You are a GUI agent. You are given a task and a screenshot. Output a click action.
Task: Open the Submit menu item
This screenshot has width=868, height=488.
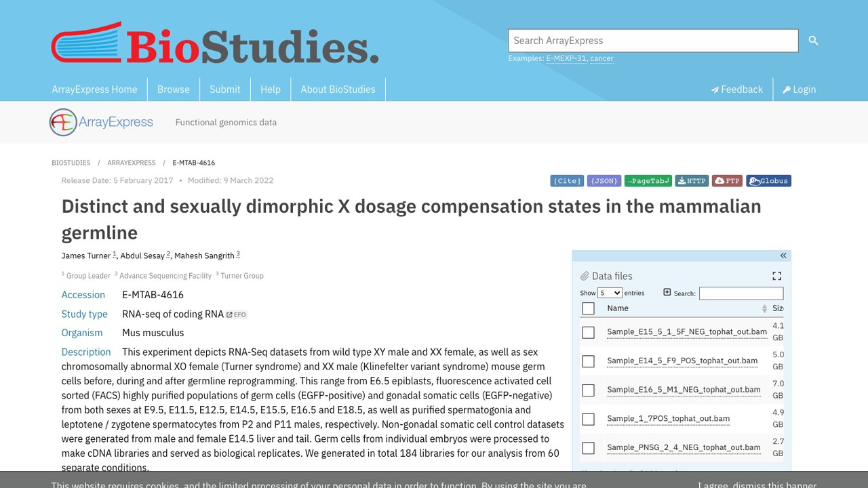pos(225,89)
